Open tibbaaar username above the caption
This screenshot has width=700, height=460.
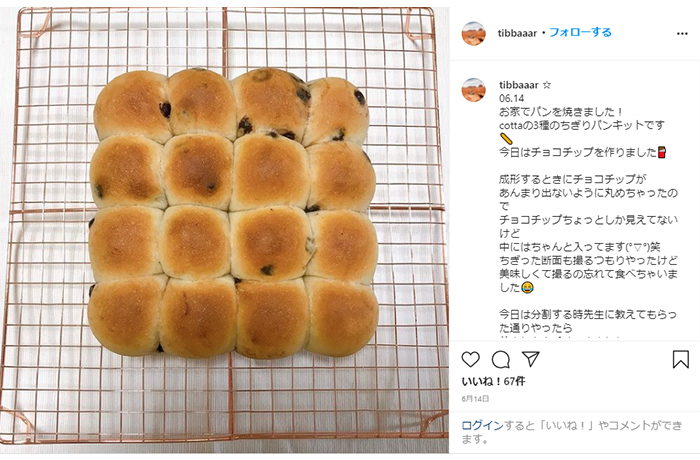(519, 85)
